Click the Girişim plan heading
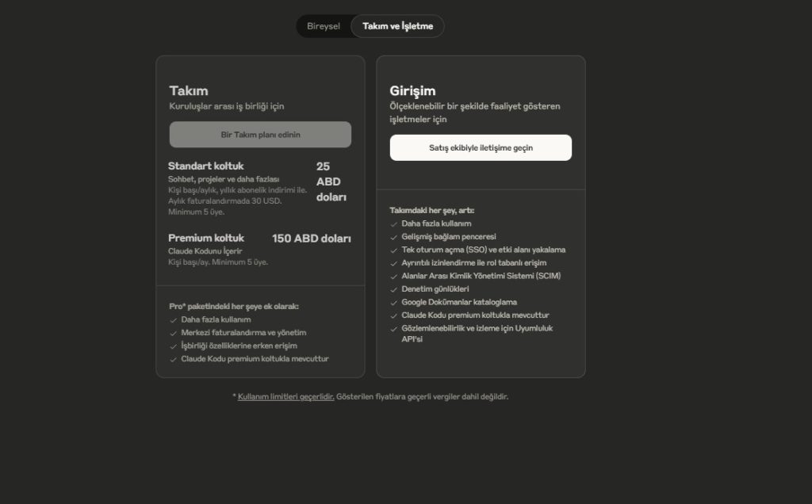The image size is (812, 504). [x=412, y=90]
